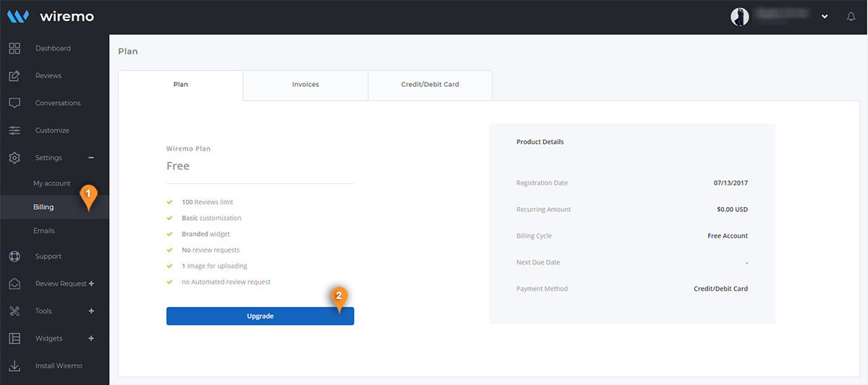This screenshot has height=385, width=868.
Task: Click the Widgets layout icon
Action: tap(14, 339)
